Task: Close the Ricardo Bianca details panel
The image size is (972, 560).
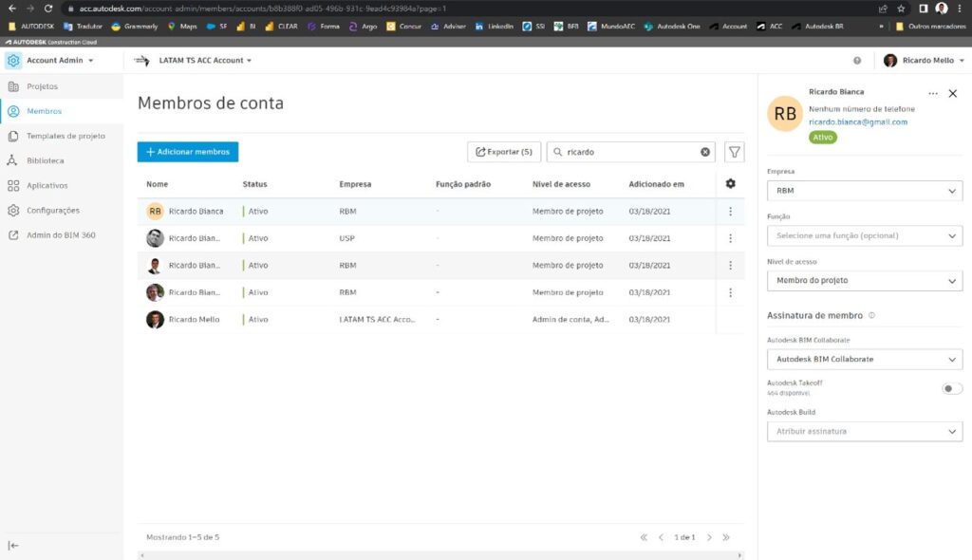Action: tap(953, 94)
